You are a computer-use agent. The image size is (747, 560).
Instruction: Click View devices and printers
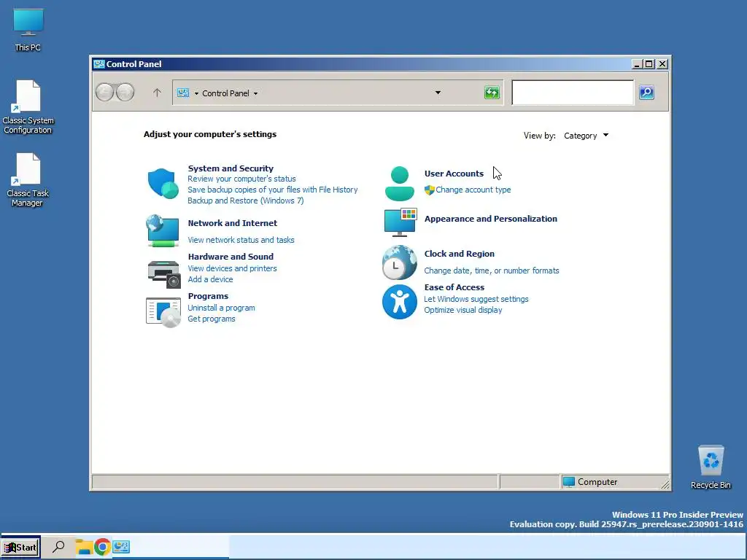[x=232, y=268]
